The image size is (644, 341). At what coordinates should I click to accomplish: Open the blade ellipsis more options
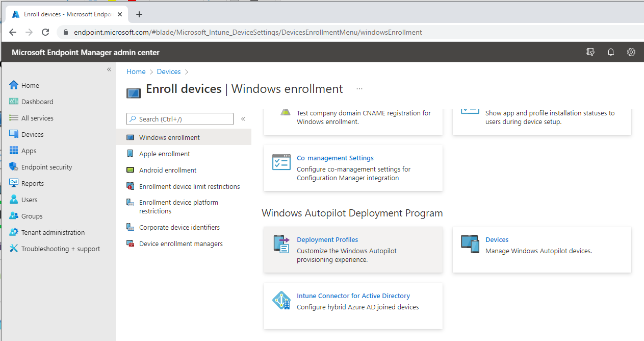(359, 89)
